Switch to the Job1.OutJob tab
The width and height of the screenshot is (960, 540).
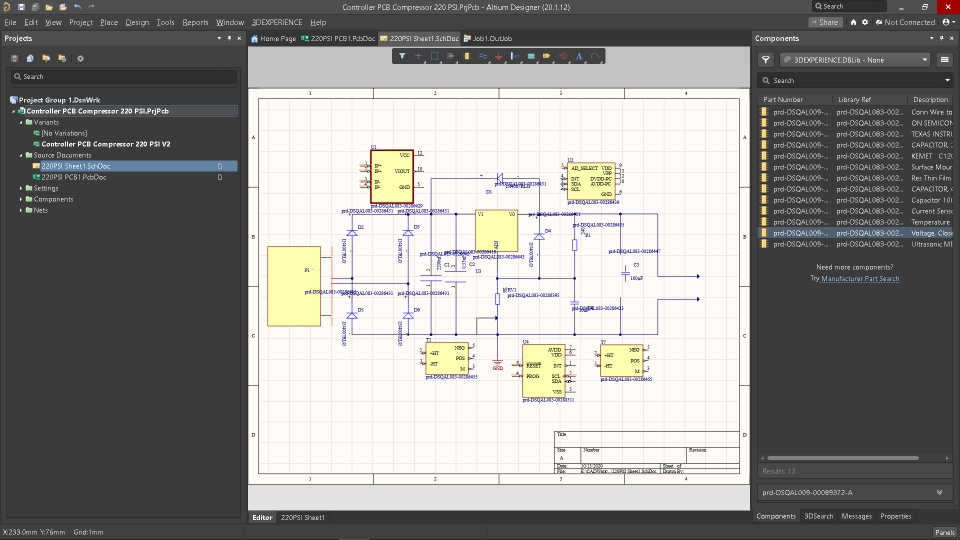[x=488, y=38]
